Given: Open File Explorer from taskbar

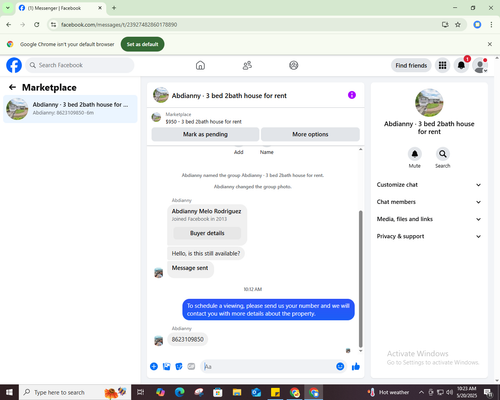Looking at the screenshot, I should coord(237,392).
